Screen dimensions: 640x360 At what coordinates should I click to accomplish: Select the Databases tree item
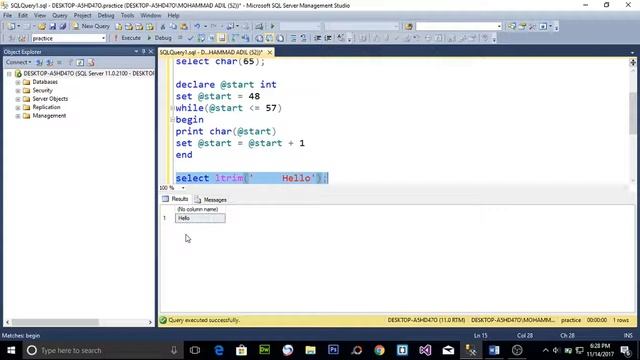(45, 82)
